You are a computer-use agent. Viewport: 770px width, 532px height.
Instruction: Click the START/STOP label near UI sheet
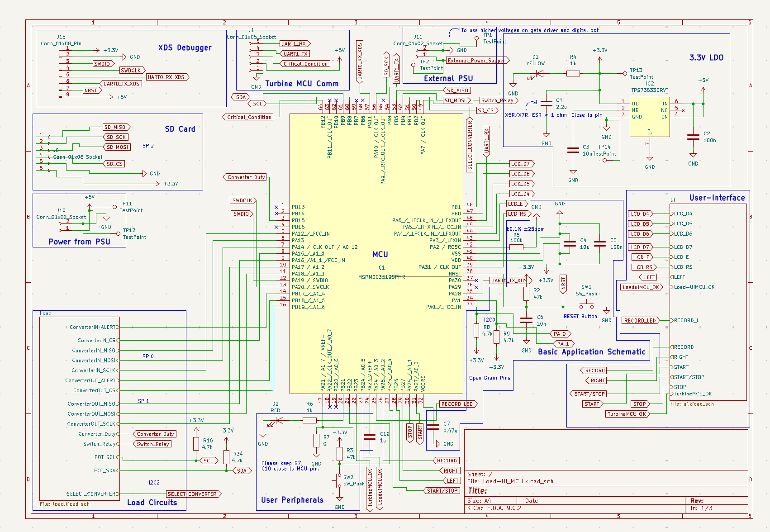click(x=589, y=394)
